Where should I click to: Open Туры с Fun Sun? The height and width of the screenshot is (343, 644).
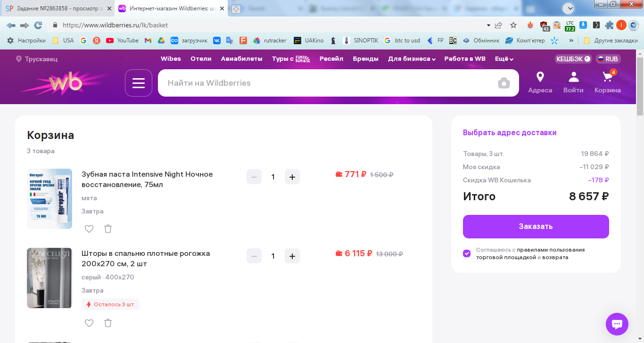[x=291, y=59]
